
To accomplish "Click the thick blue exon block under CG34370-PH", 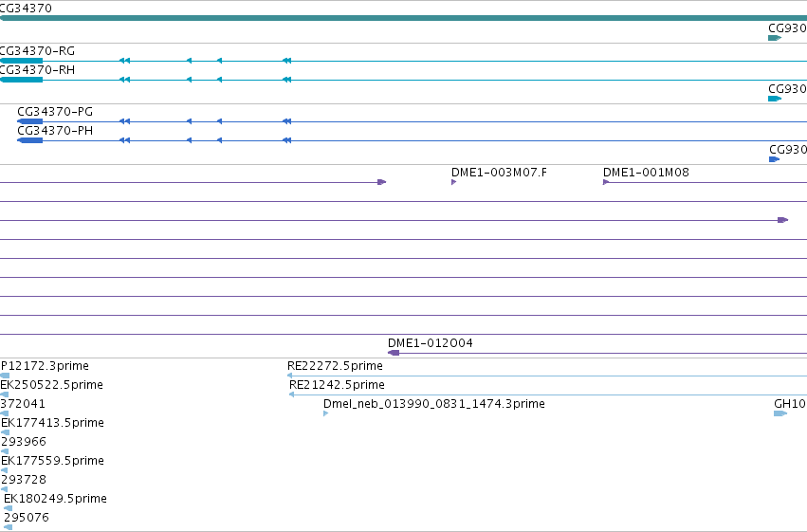I will 29,140.
